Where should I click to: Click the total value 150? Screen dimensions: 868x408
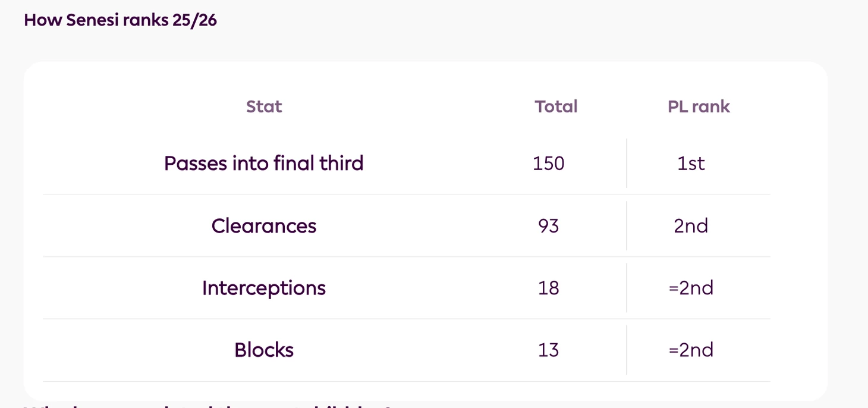(548, 164)
